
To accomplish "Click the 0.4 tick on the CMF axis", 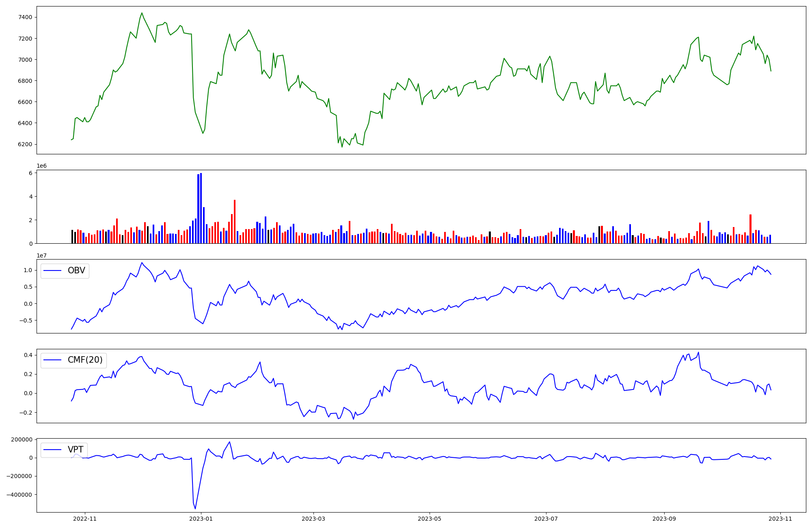I will tap(28, 355).
